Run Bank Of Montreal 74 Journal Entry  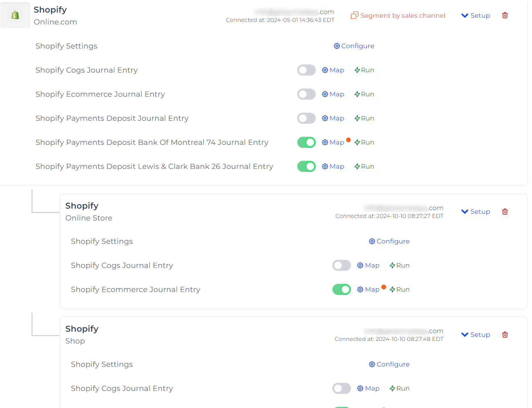364,142
